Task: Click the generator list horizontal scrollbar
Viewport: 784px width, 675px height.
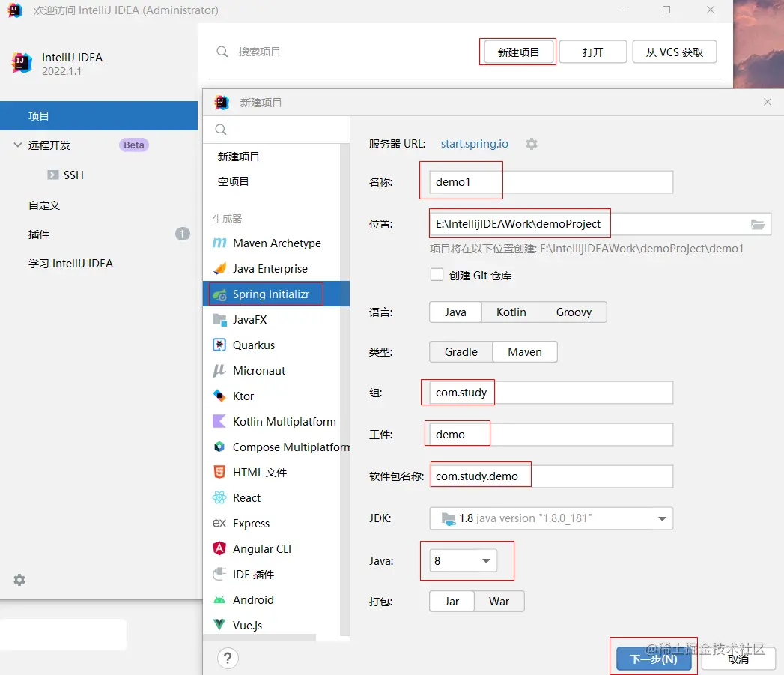Action: tap(260, 638)
